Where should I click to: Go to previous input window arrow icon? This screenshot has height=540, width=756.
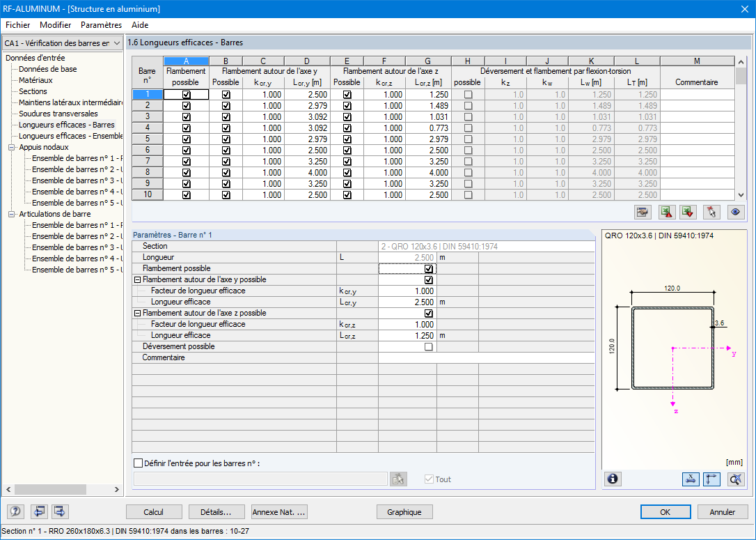click(x=38, y=511)
